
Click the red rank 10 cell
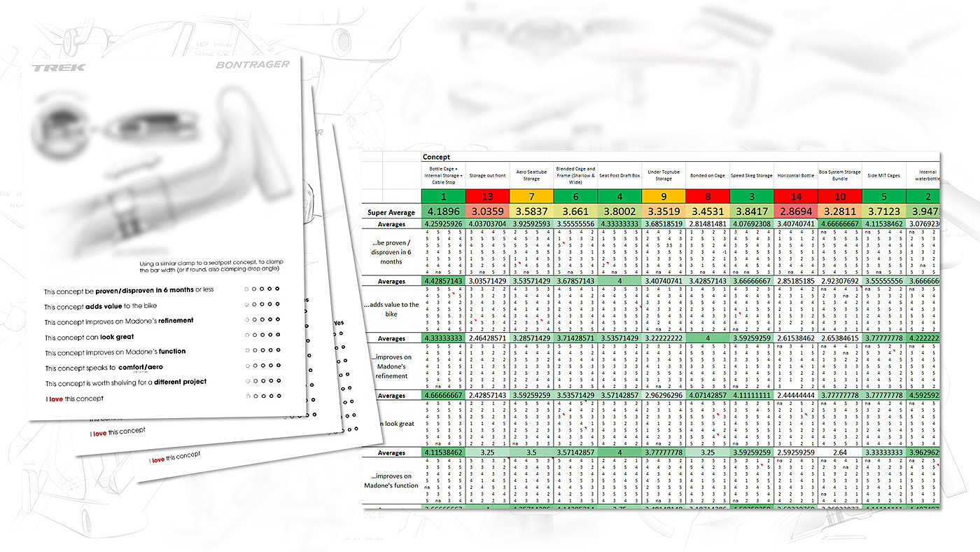pyautogui.click(x=840, y=196)
